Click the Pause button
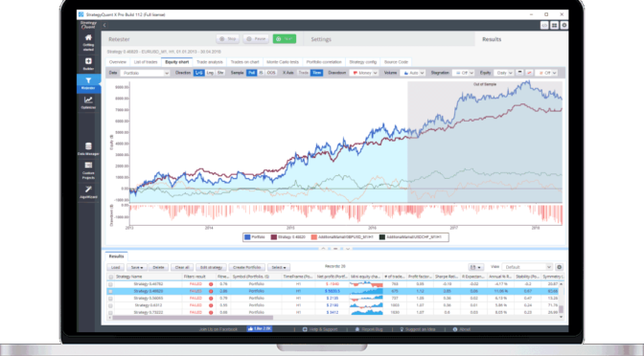The width and height of the screenshot is (644, 356). click(256, 39)
